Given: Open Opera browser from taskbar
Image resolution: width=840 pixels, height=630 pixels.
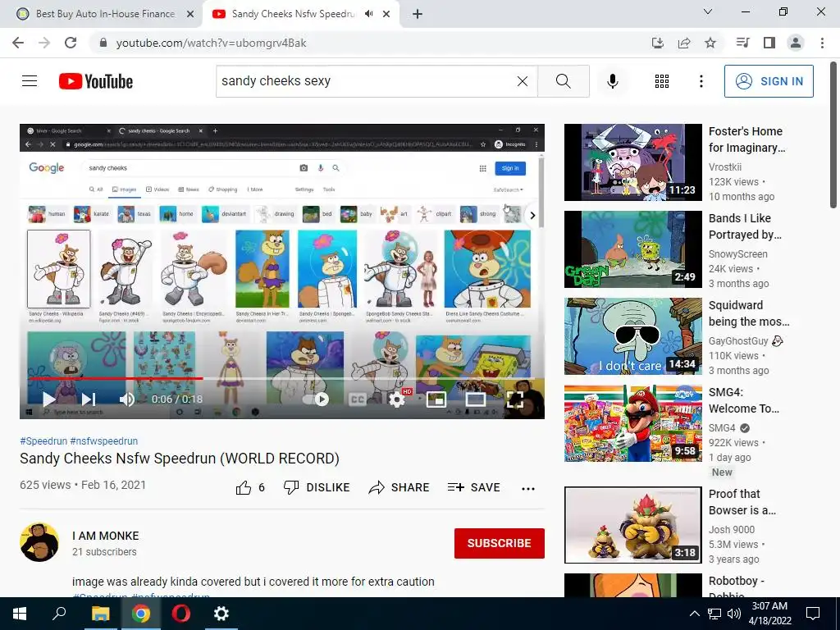Looking at the screenshot, I should tap(180, 614).
